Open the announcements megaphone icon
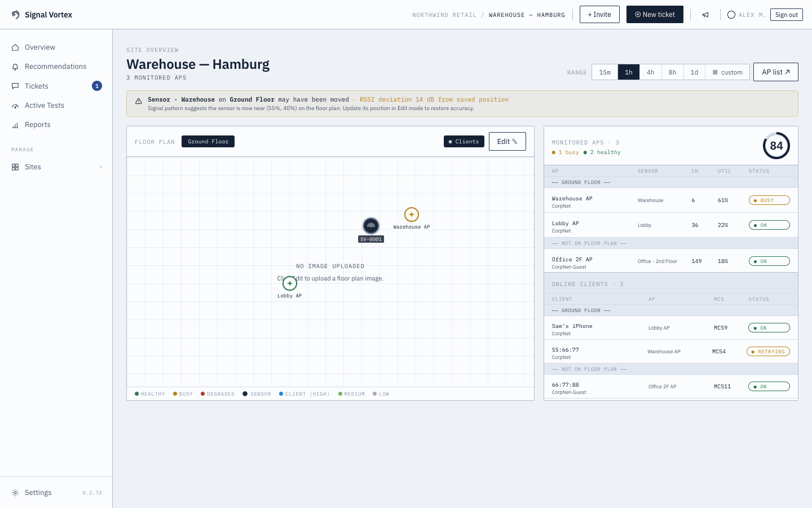The width and height of the screenshot is (812, 508). tap(705, 15)
